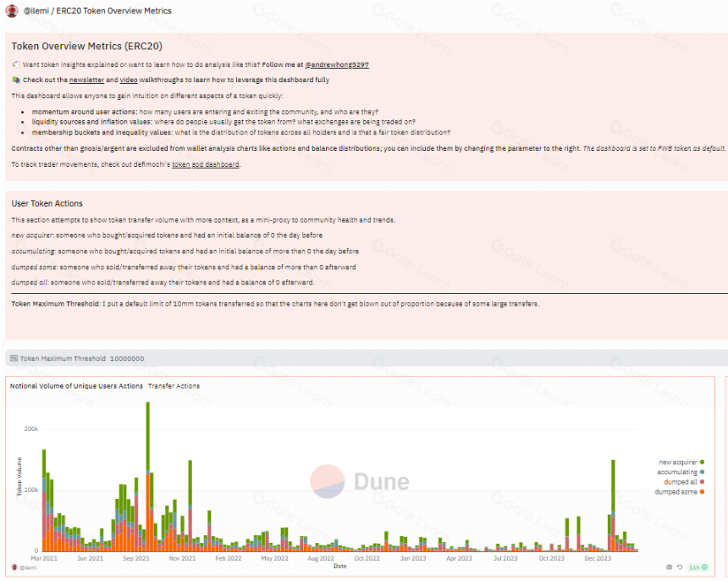Click the @ilemi author name in the header
The image size is (728, 581).
pyautogui.click(x=36, y=11)
